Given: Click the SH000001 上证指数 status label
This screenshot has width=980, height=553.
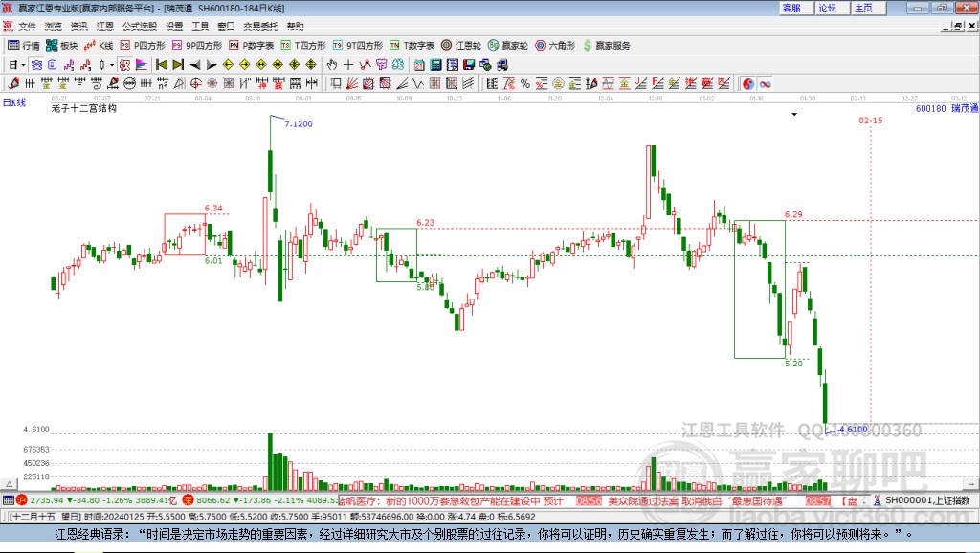Looking at the screenshot, I should [926, 500].
